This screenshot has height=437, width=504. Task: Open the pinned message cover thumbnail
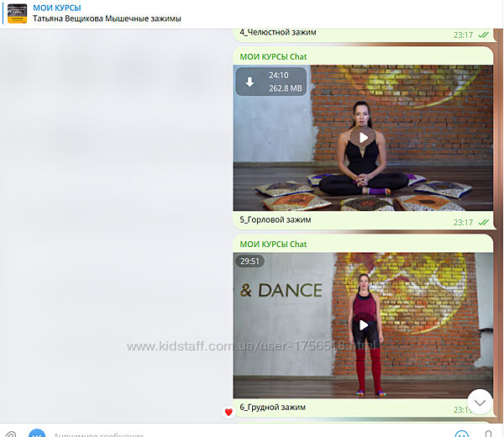(x=17, y=13)
